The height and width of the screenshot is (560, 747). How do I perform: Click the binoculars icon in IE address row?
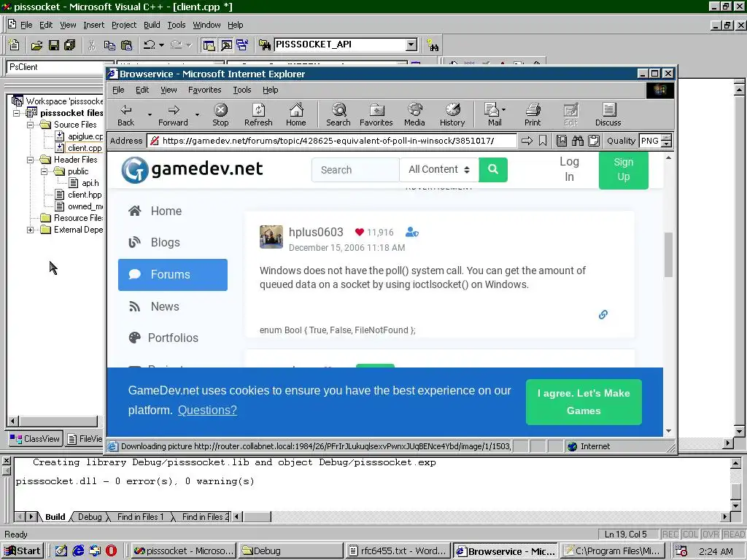click(578, 141)
